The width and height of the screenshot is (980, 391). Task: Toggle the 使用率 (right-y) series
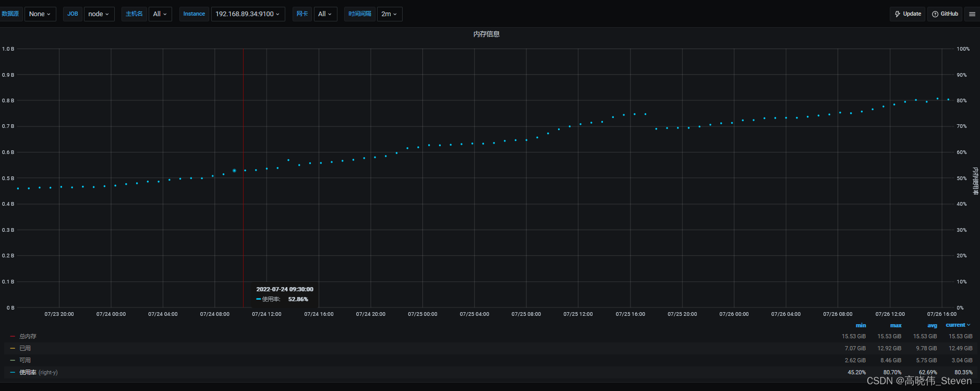[x=38, y=372]
